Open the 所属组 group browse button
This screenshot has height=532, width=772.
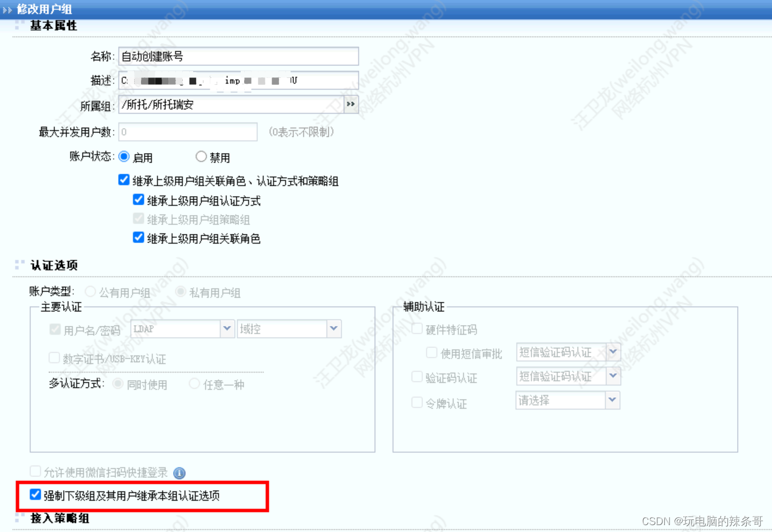pyautogui.click(x=351, y=104)
